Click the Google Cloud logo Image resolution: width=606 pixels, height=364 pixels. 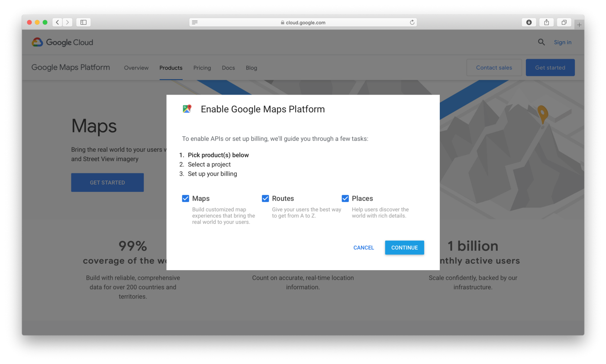62,42
